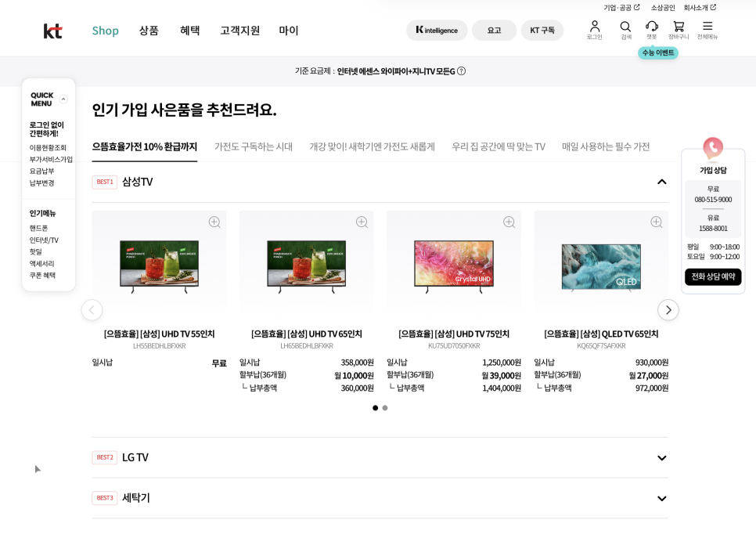Click 전화 상담 예약 button
This screenshot has width=756, height=538.
pyautogui.click(x=713, y=276)
